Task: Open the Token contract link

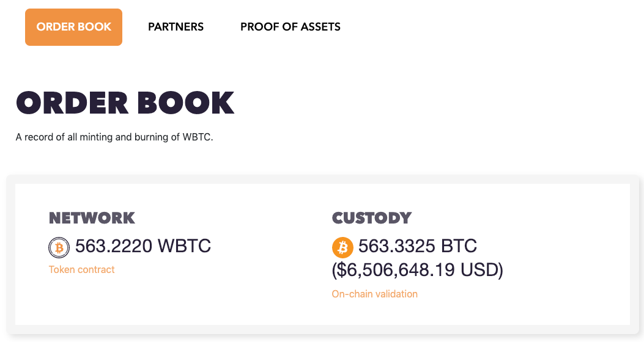Action: click(81, 269)
